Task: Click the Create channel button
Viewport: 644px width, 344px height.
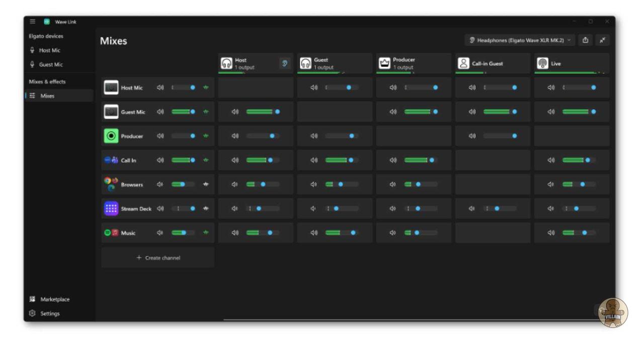Action: pyautogui.click(x=158, y=258)
